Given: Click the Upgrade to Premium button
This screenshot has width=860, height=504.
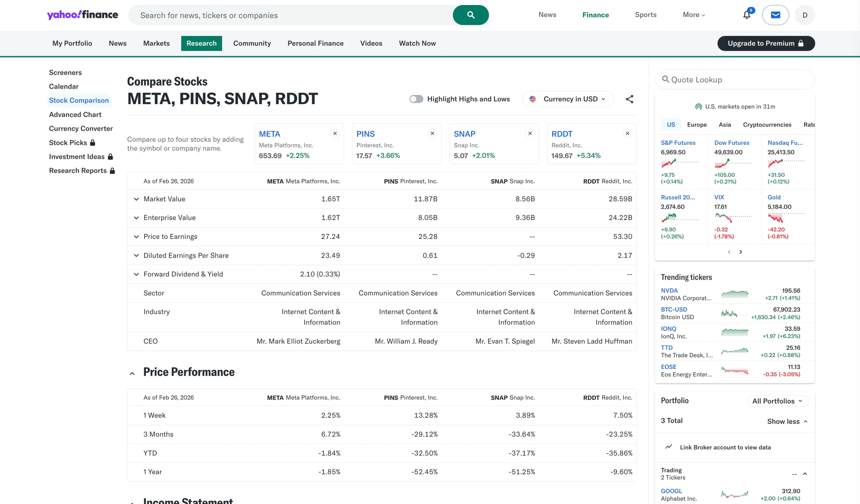Looking at the screenshot, I should point(766,43).
